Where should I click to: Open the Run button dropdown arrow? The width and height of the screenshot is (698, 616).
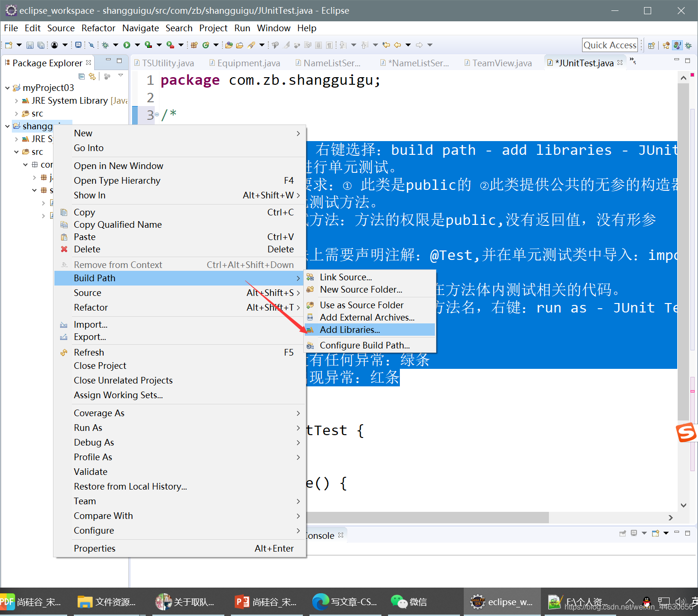coord(137,45)
